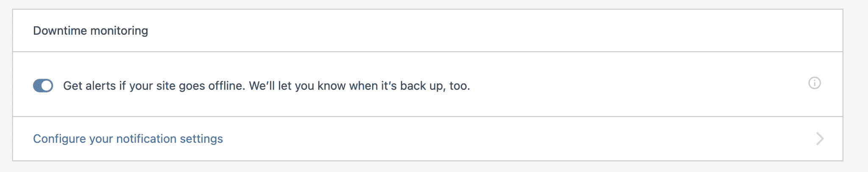Disable alerts for site going offline
This screenshot has width=868, height=172.
click(x=43, y=86)
